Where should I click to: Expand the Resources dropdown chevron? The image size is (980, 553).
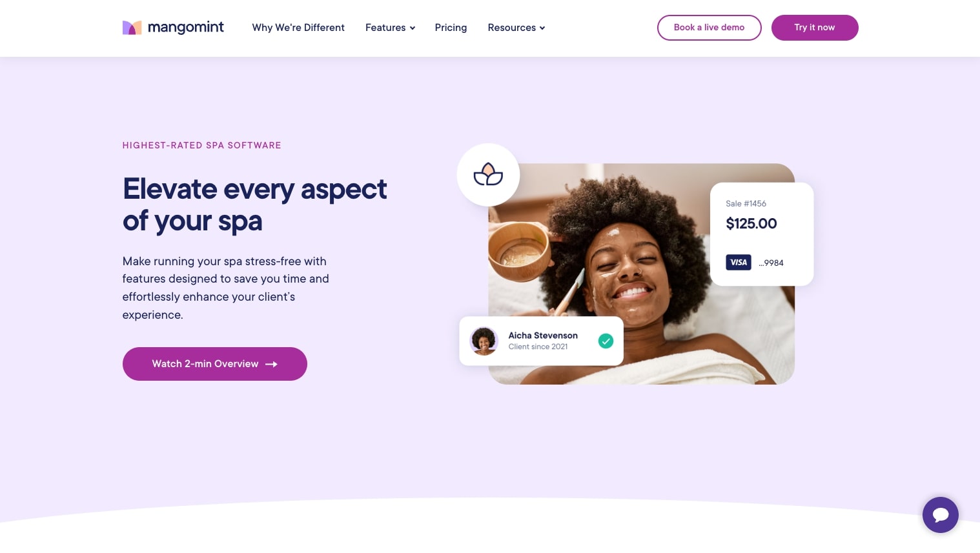pos(542,28)
